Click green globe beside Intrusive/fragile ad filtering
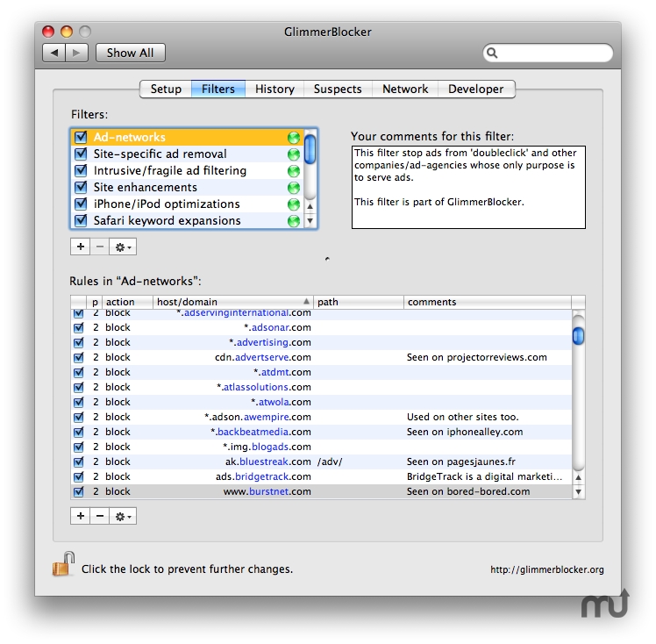The height and width of the screenshot is (644, 656). pos(294,171)
